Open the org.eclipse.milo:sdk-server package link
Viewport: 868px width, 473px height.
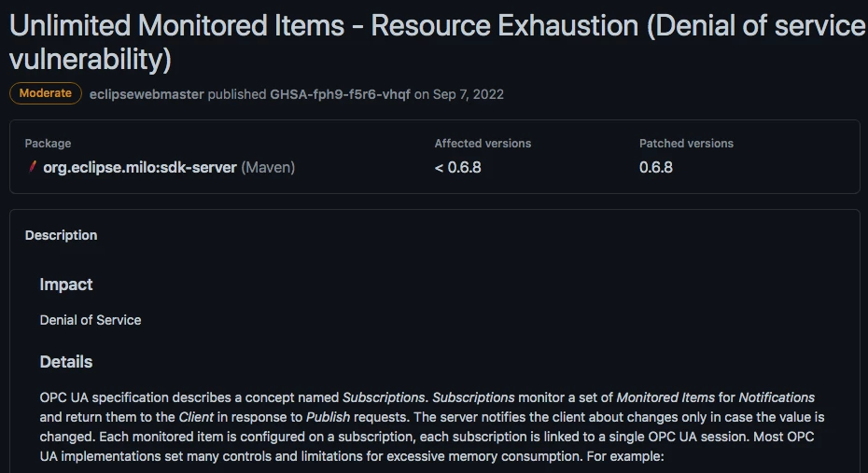140,168
